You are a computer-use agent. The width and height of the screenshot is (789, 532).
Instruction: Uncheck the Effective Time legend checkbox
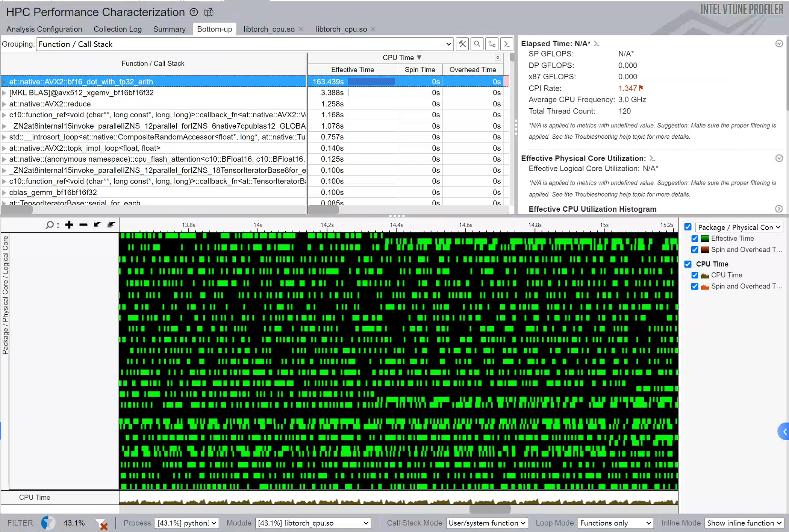(695, 238)
